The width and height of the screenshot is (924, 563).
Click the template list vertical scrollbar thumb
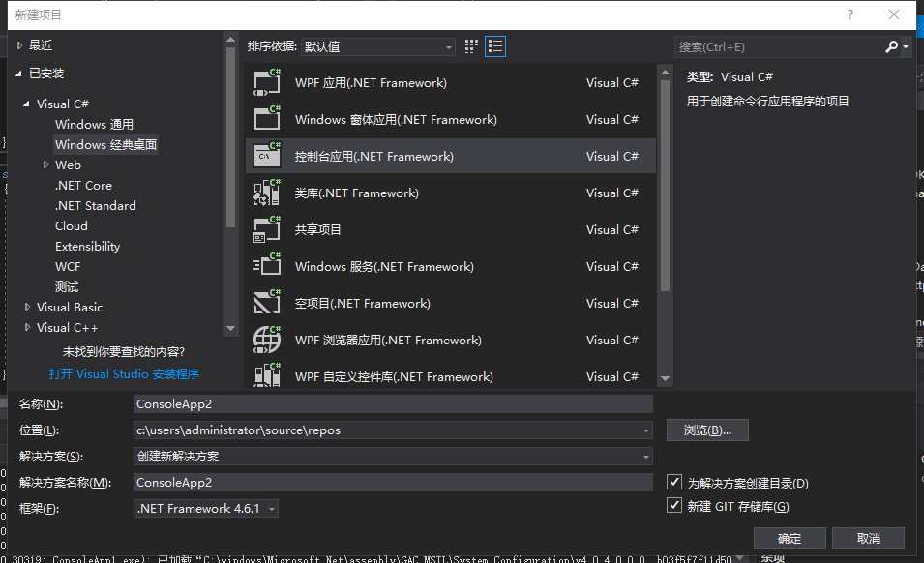click(x=665, y=186)
